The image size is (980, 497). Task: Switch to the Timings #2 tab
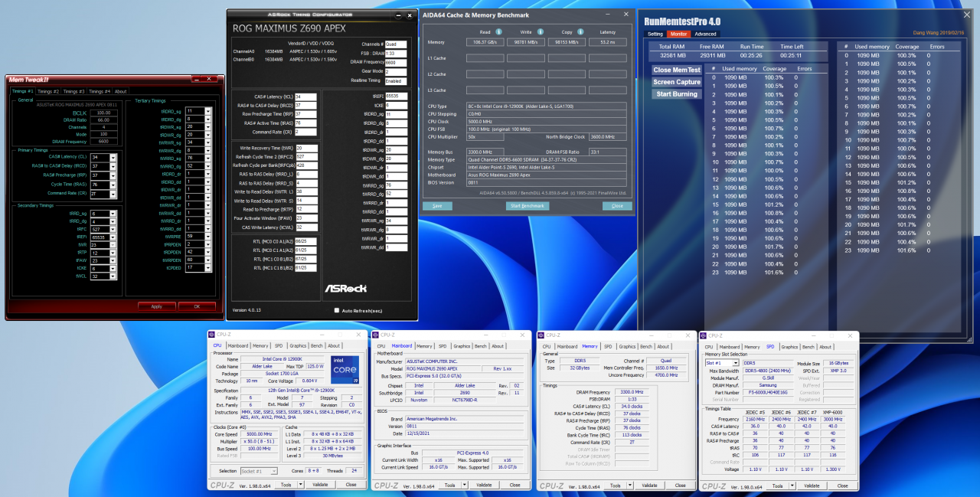pos(48,91)
